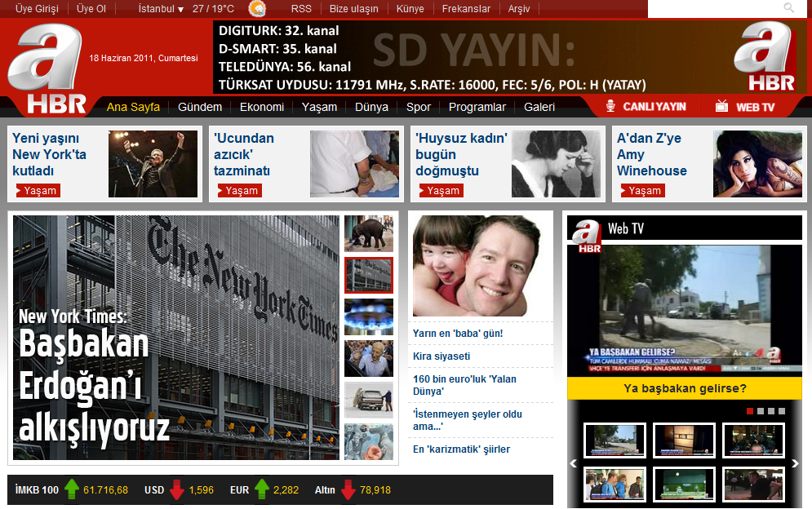This screenshot has width=812, height=509.
Task: Select the third Web TV page dot
Action: click(x=771, y=411)
